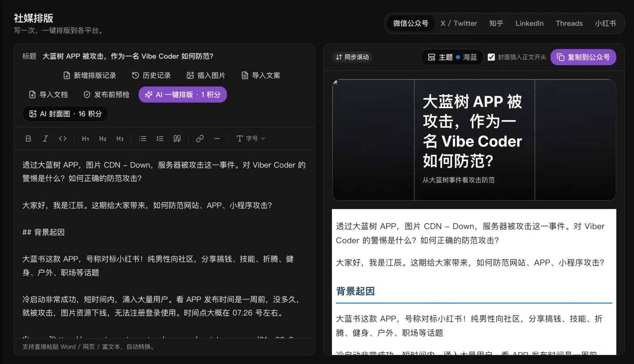Image resolution: width=634 pixels, height=364 pixels.
Task: Insert inline code formatting
Action: click(62, 139)
